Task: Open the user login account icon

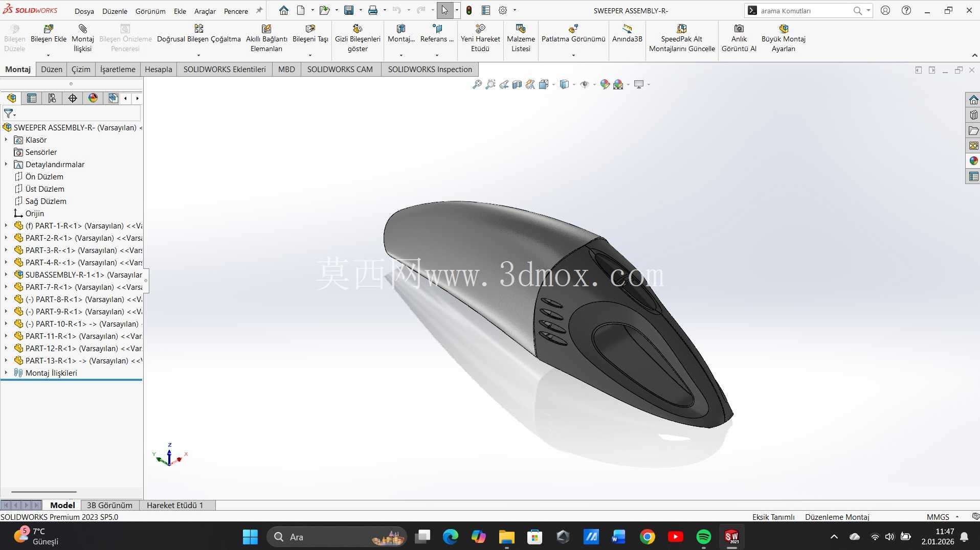Action: [885, 10]
